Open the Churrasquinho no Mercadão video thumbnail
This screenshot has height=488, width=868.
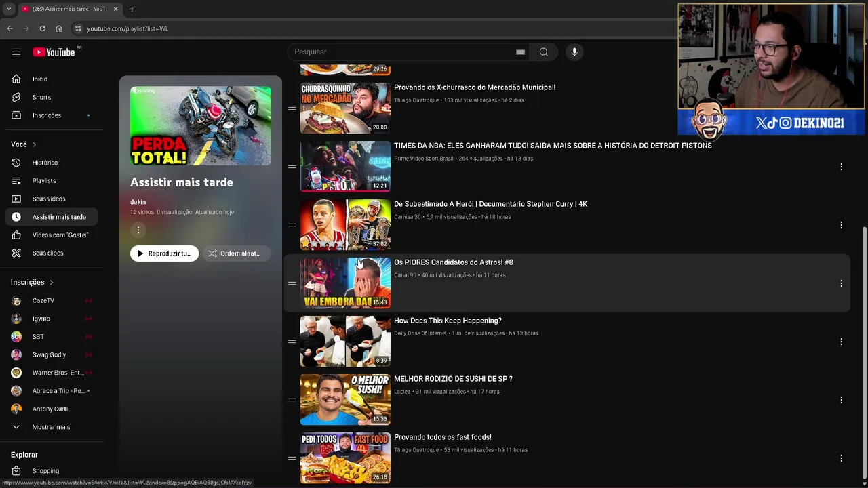coord(345,108)
